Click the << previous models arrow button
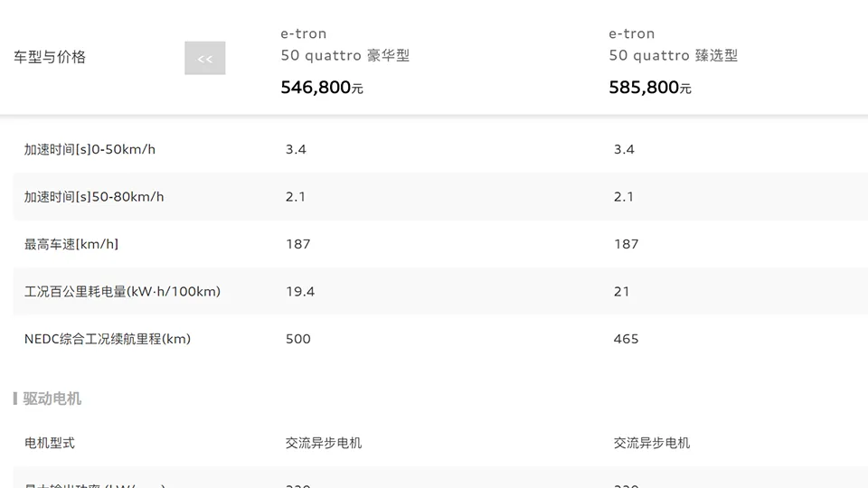Screen dimensions: 868x488 (x=205, y=58)
